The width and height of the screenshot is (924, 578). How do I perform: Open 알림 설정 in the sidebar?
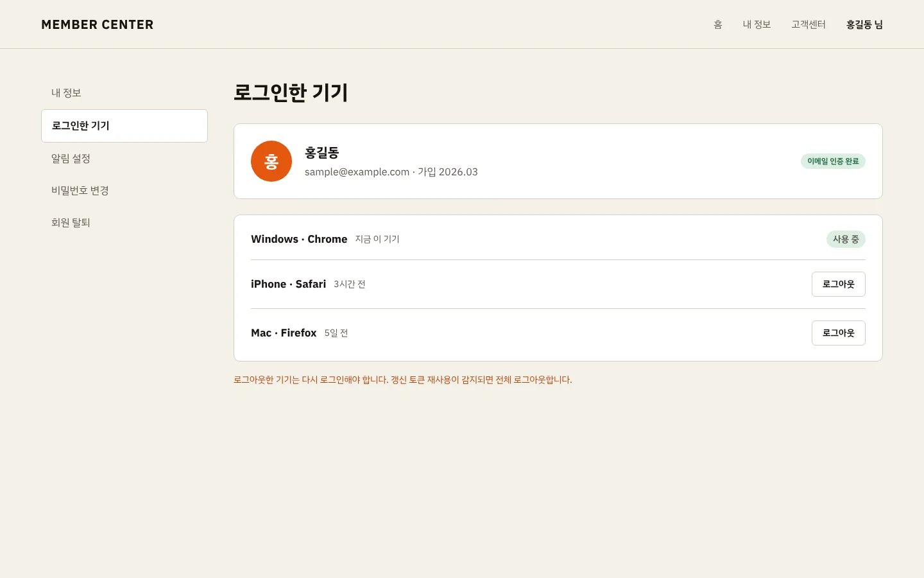pyautogui.click(x=124, y=159)
